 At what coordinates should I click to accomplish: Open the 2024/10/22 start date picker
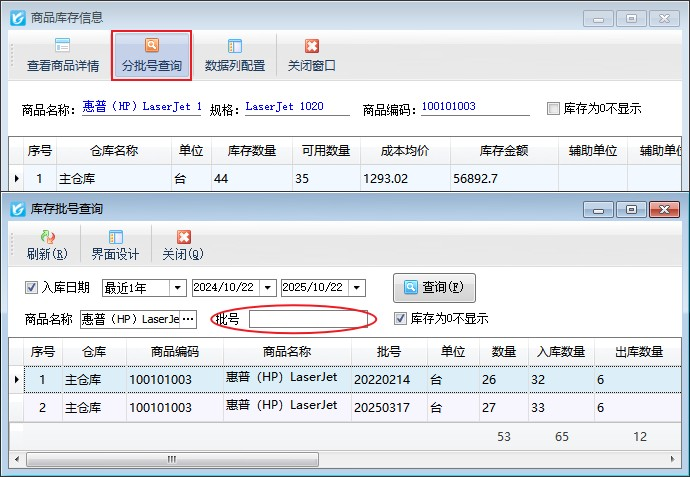coord(268,288)
